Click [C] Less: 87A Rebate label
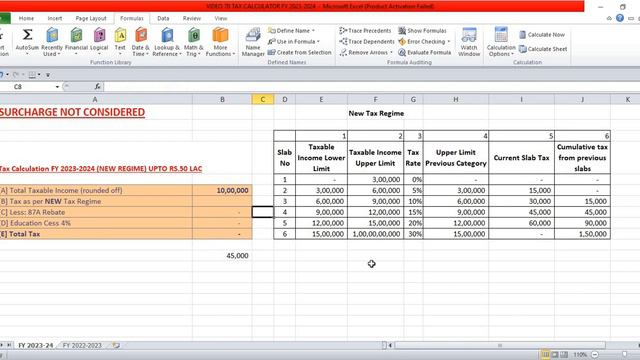 32,212
